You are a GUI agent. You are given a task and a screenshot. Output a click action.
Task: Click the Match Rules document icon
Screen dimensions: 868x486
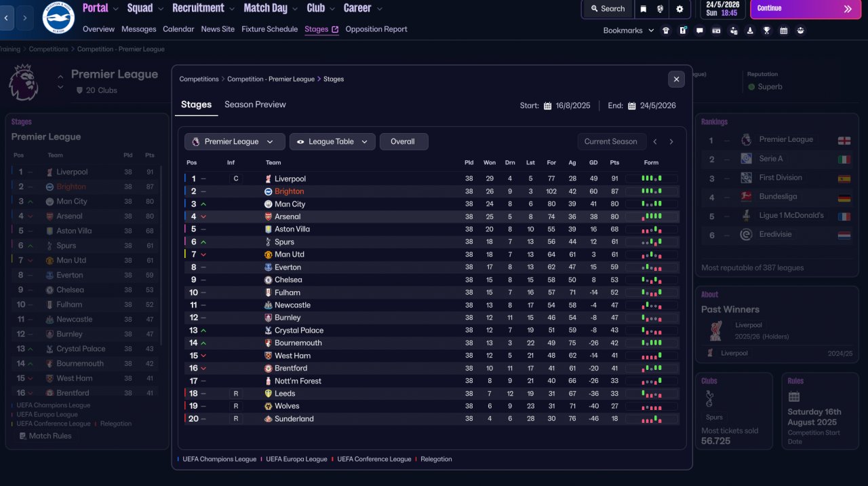click(x=23, y=436)
